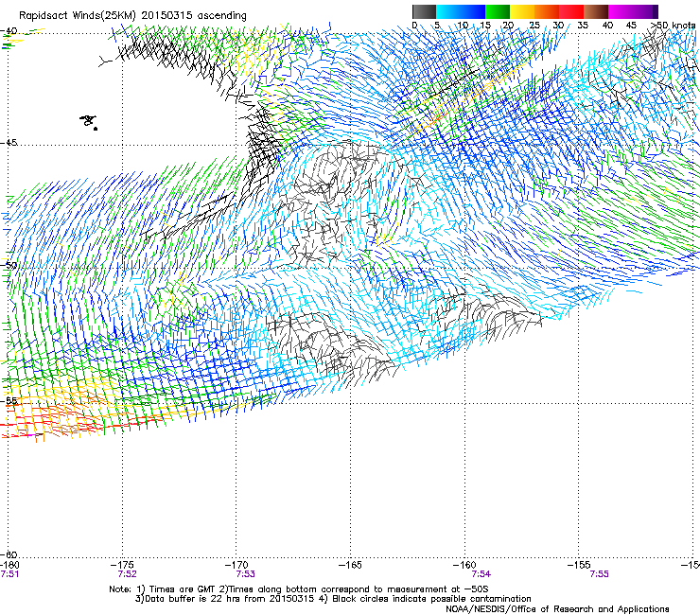Viewport: 700px width, 615px height.
Task: Click the legend tick label 25
Action: 534,26
